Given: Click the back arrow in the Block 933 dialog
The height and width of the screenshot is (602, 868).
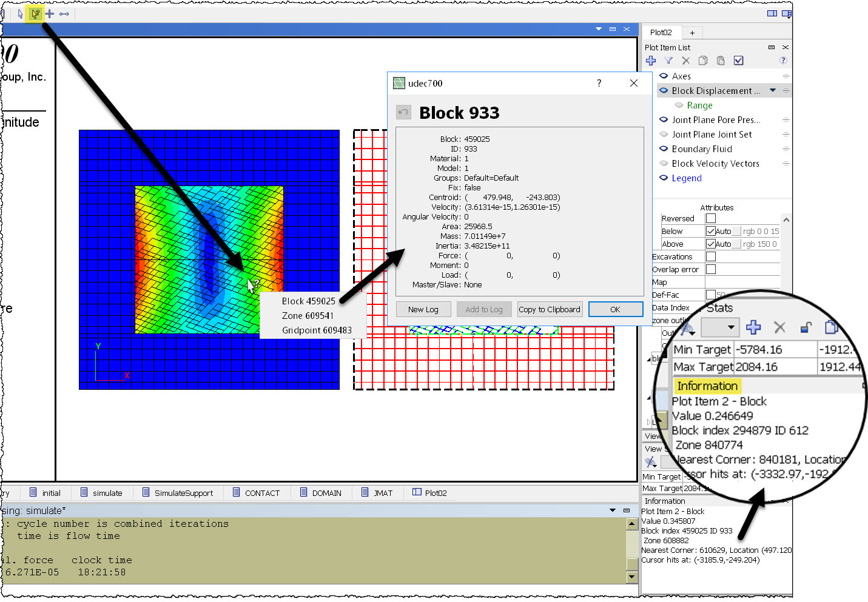Looking at the screenshot, I should (403, 112).
